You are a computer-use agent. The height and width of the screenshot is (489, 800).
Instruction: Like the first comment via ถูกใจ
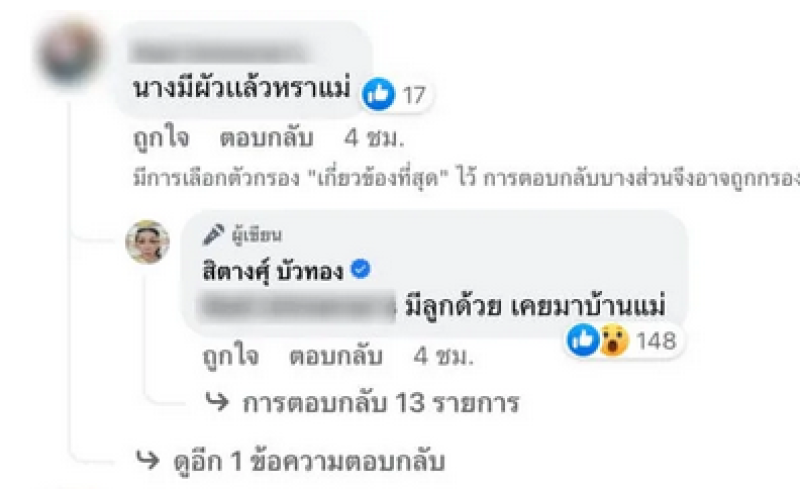coord(161,138)
